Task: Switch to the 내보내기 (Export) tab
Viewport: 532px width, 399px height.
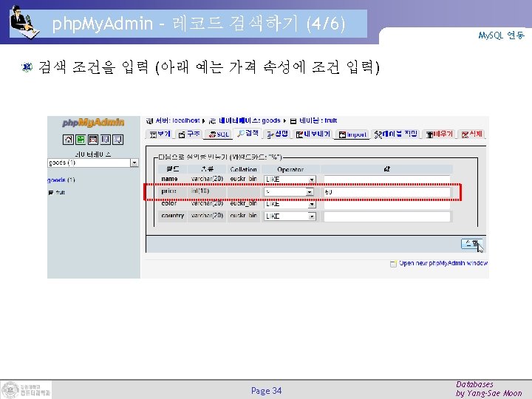Action: click(x=313, y=134)
